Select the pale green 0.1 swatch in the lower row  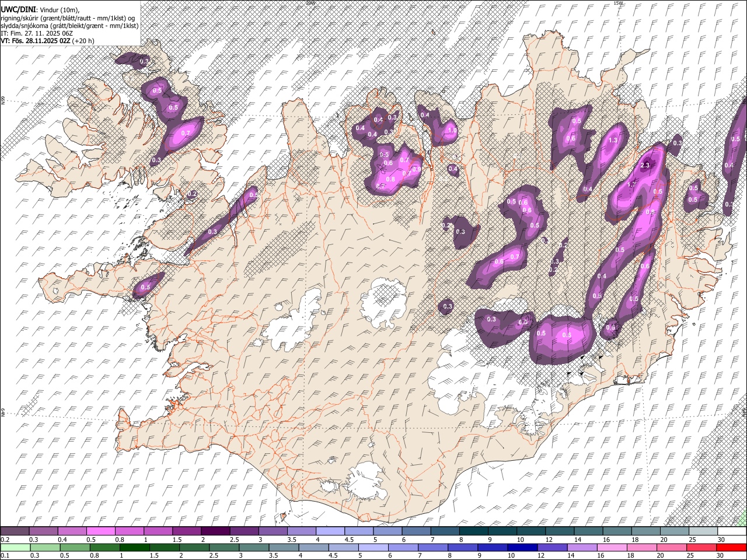(15, 547)
